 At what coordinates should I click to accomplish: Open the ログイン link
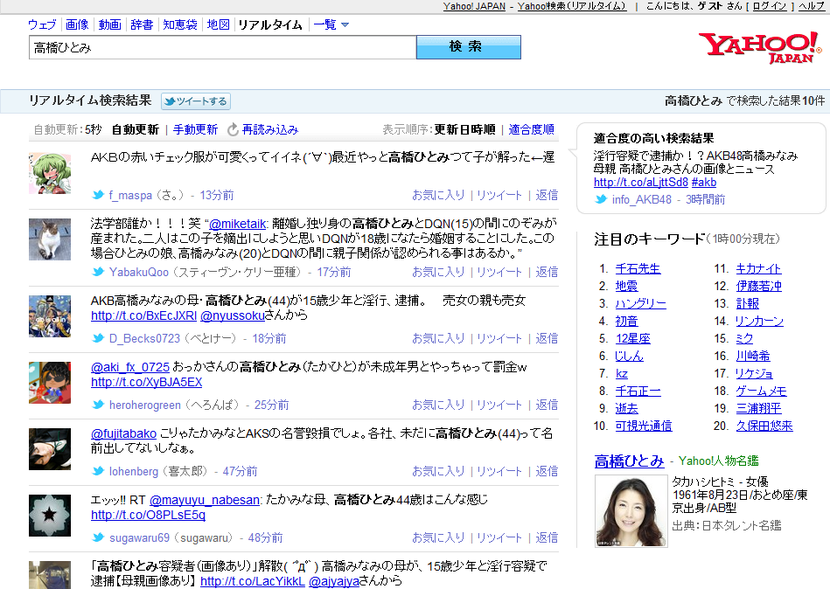[x=770, y=6]
